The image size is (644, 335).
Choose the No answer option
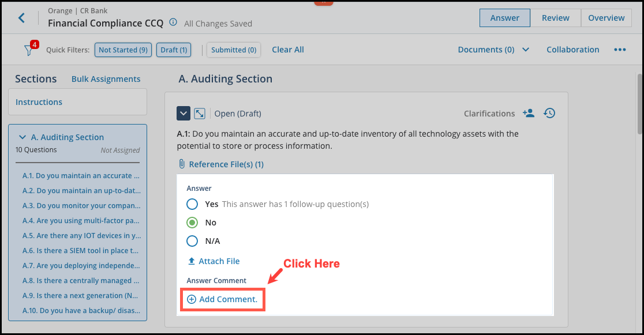click(x=192, y=223)
